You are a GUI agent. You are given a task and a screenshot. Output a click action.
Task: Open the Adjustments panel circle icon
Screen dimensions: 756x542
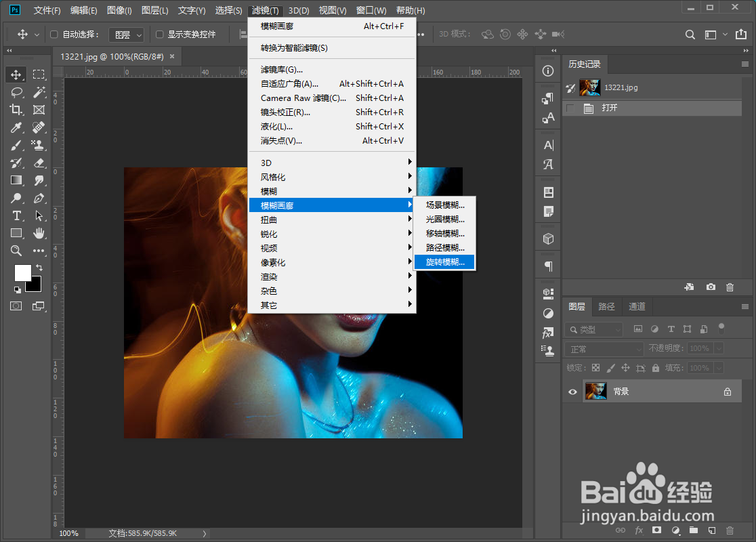pyautogui.click(x=548, y=314)
